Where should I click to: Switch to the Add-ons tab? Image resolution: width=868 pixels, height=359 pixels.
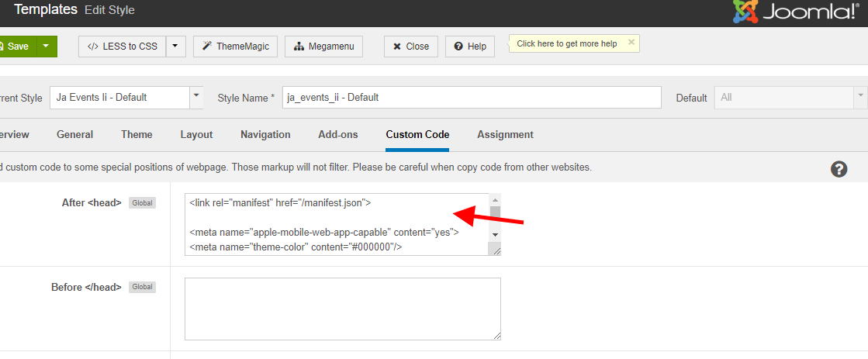pyautogui.click(x=338, y=135)
